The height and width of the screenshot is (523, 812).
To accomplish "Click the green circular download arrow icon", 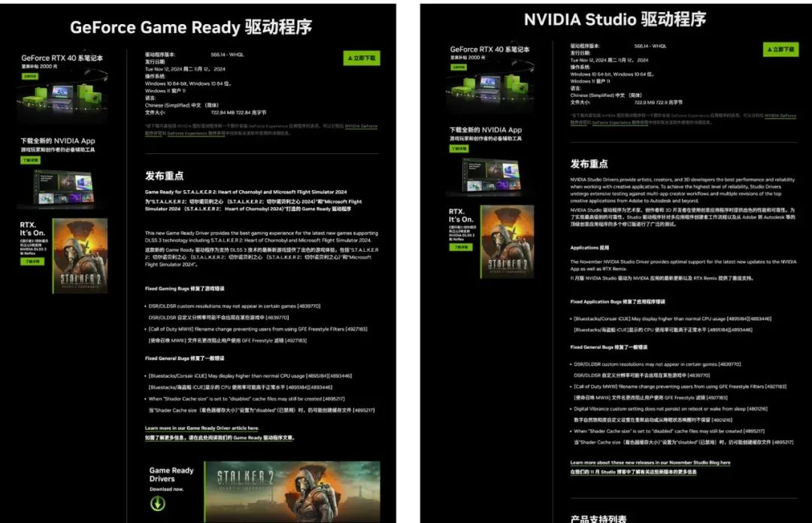I will click(158, 503).
